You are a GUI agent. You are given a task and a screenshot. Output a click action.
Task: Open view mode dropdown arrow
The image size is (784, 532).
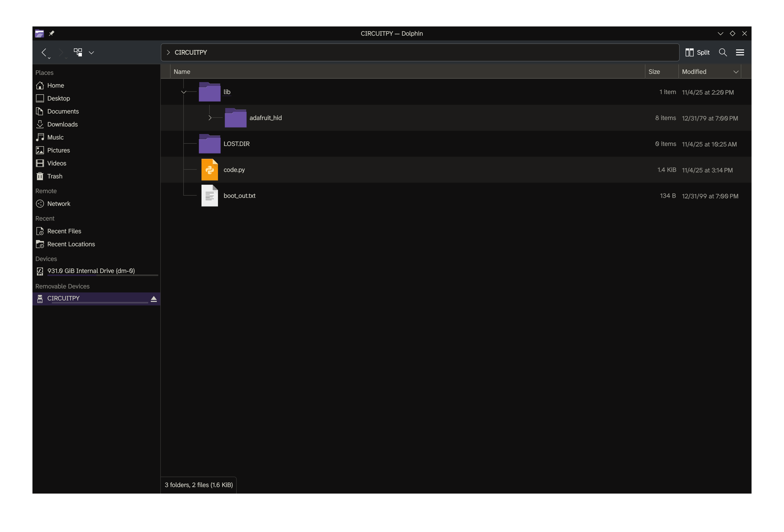[91, 53]
